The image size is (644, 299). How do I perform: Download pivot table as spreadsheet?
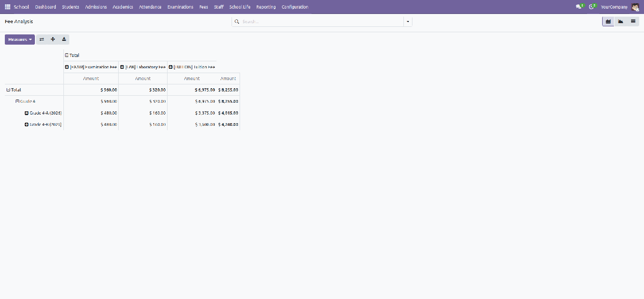(64, 39)
